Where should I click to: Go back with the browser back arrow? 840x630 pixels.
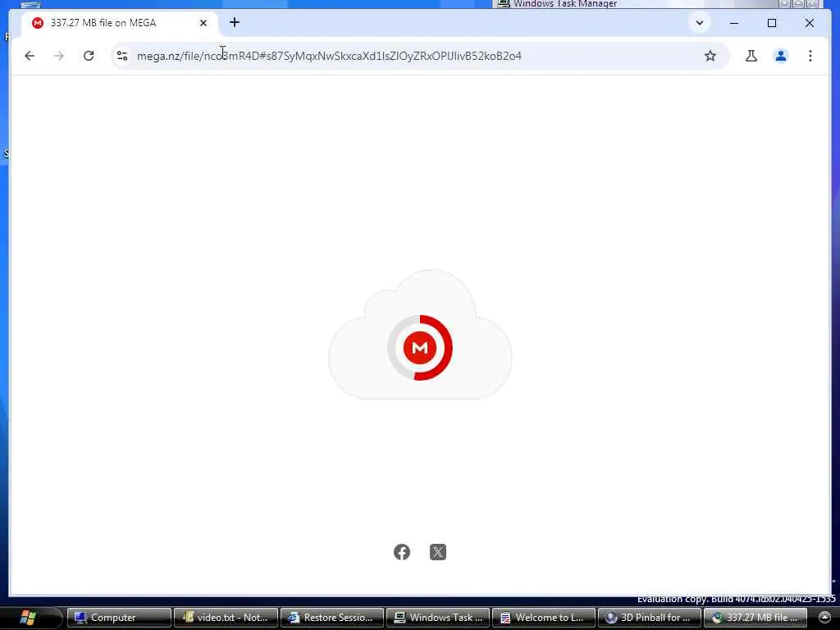tap(30, 56)
